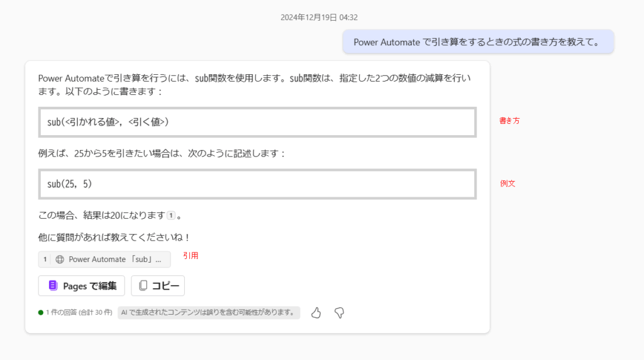
Task: Click the Pages document icon
Action: 53,286
